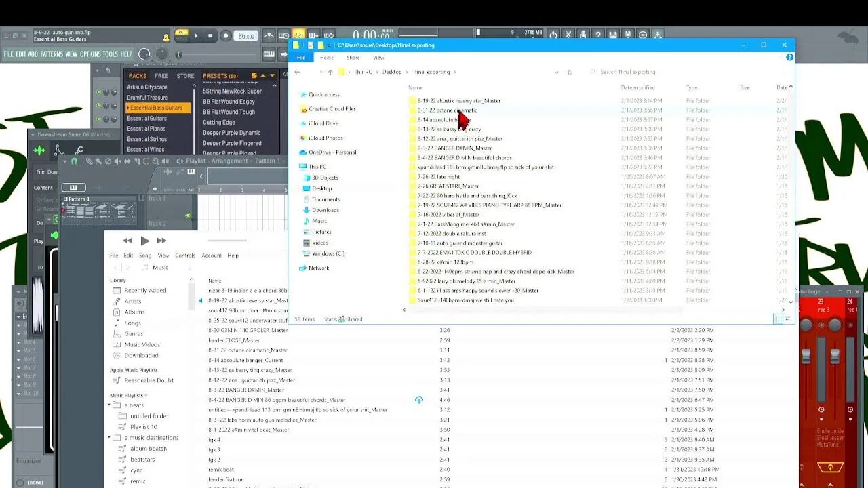Open the iTunes Song menu

[145, 256]
